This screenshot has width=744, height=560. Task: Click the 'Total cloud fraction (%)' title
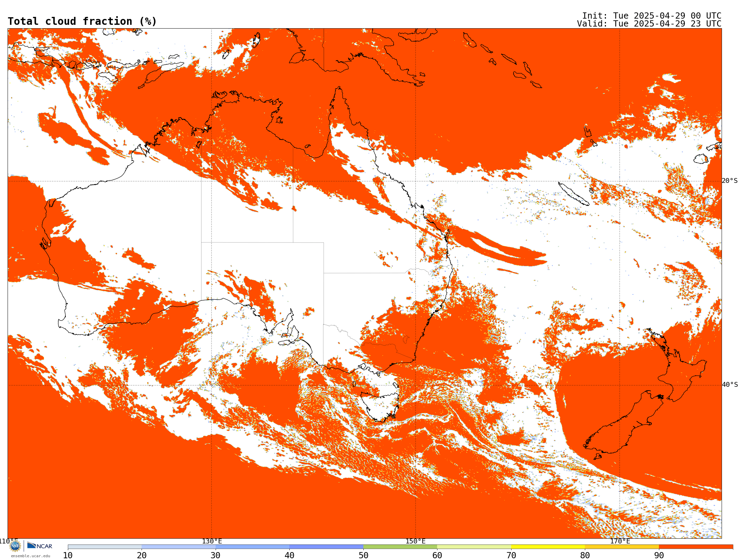pos(82,21)
